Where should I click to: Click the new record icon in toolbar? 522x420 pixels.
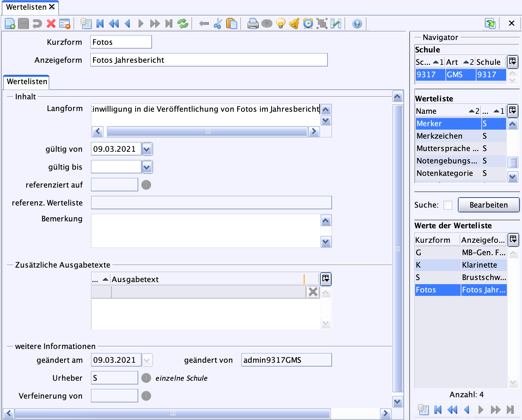tap(10, 23)
